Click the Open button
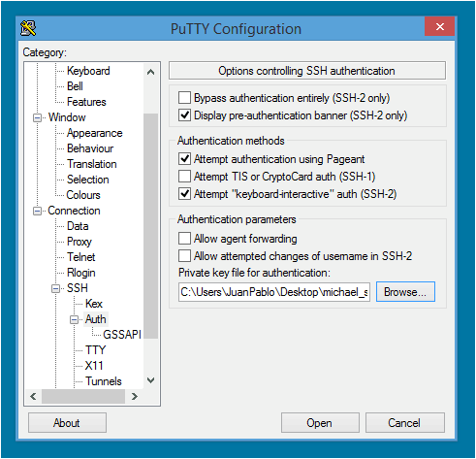Image resolution: width=476 pixels, height=459 pixels. 320,423
